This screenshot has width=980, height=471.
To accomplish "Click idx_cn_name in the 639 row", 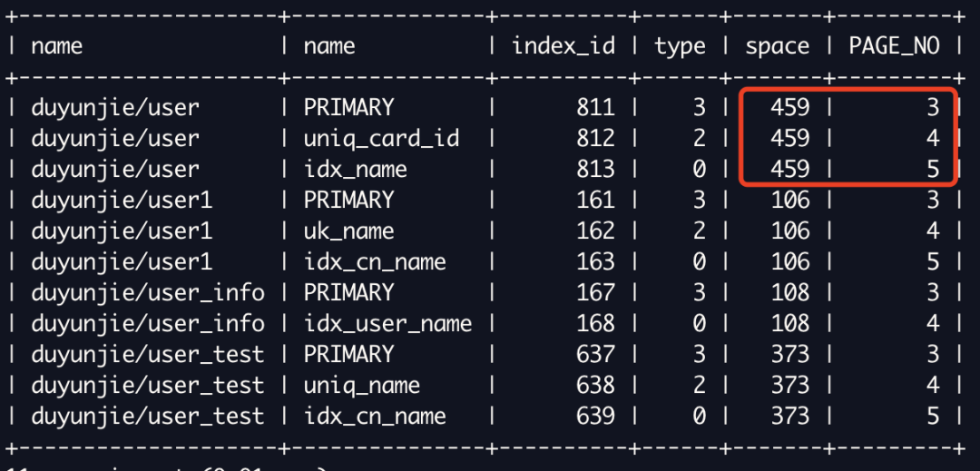I will [x=375, y=417].
